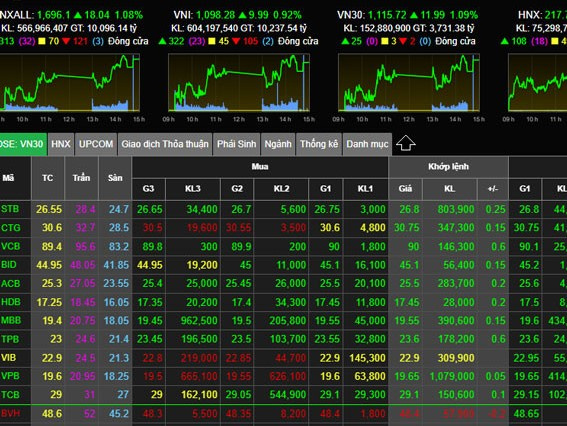The height and width of the screenshot is (426, 567).
Task: Select the BID stock symbol
Action: (9, 265)
